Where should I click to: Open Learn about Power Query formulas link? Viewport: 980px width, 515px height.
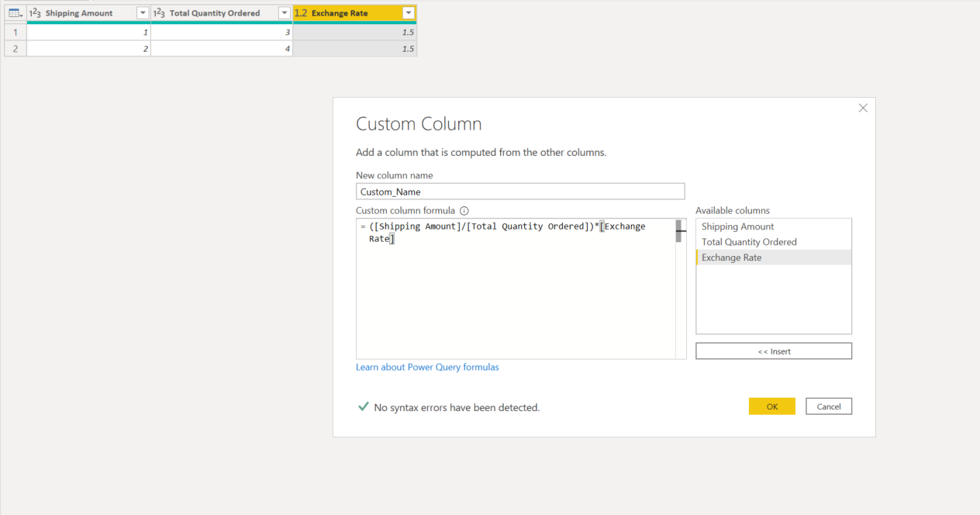427,367
